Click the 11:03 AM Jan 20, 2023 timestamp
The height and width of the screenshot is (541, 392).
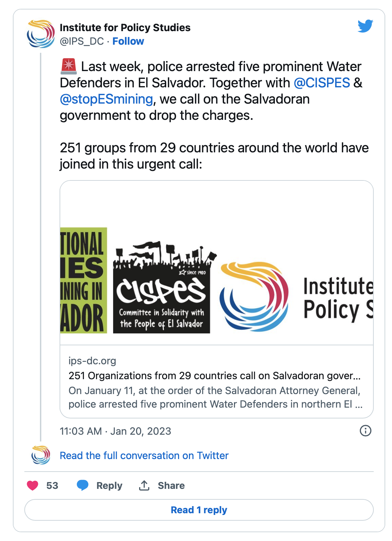click(115, 431)
